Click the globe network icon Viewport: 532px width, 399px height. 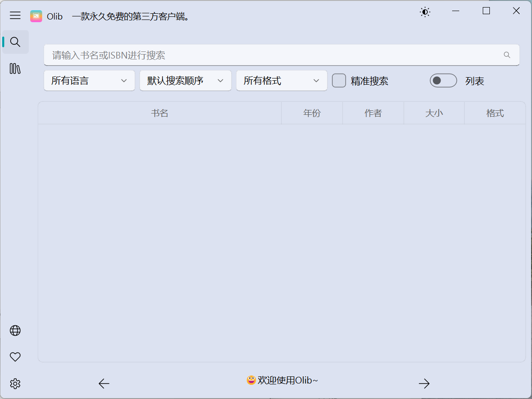15,330
